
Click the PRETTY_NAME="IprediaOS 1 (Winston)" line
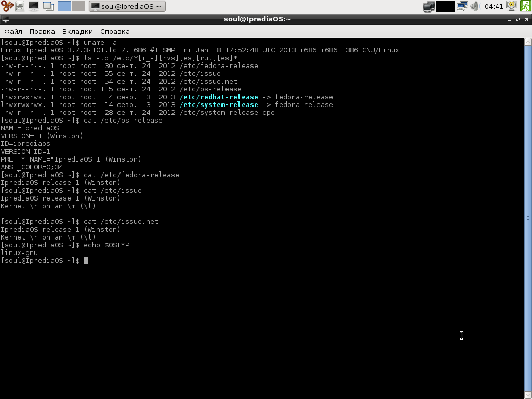coord(73,159)
